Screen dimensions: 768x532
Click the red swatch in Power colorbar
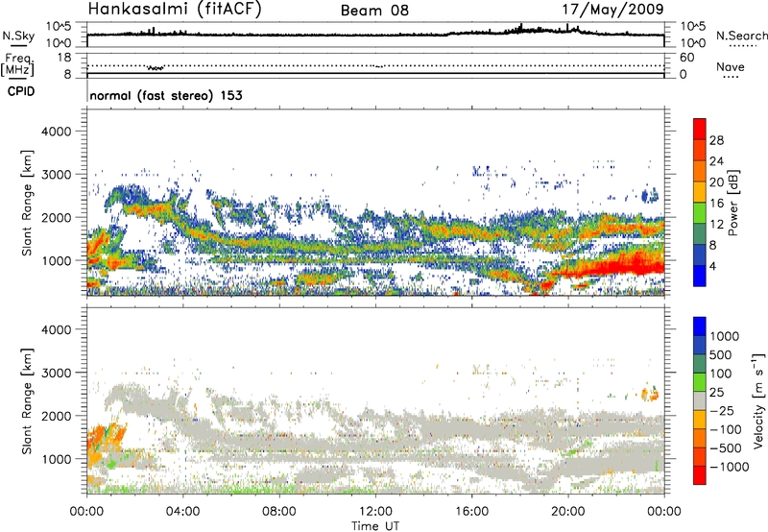click(700, 129)
